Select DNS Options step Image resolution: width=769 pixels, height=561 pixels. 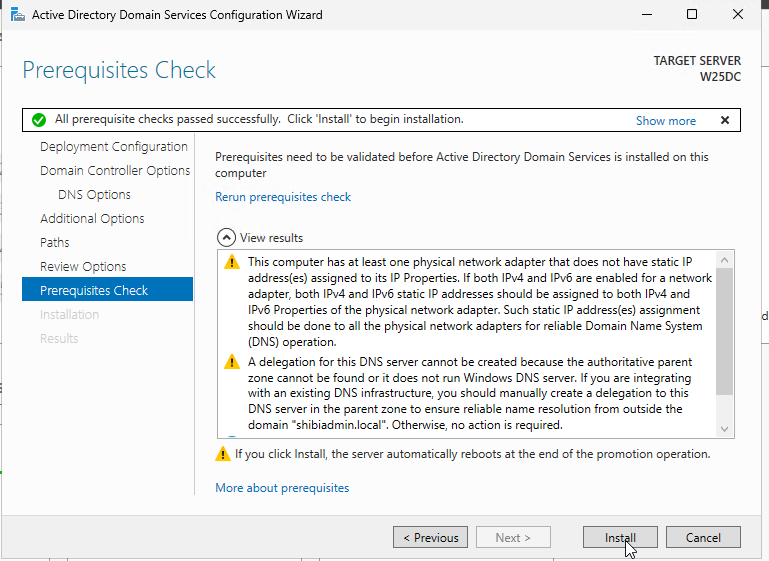click(94, 195)
